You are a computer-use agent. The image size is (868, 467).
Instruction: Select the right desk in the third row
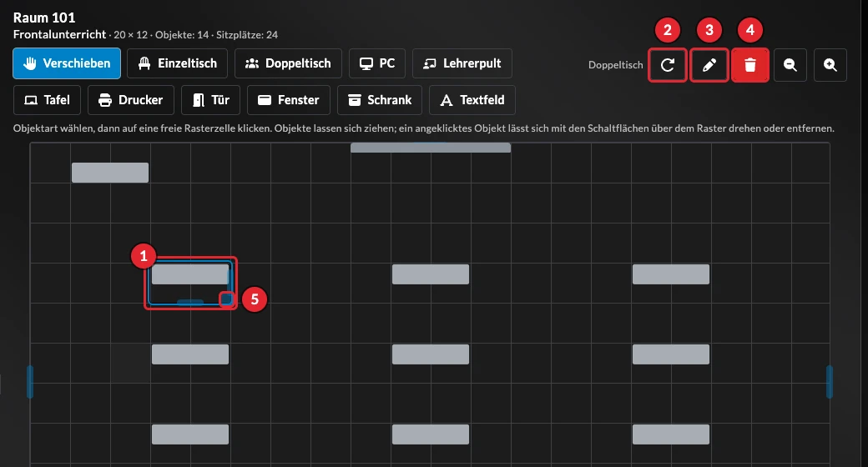pos(671,434)
